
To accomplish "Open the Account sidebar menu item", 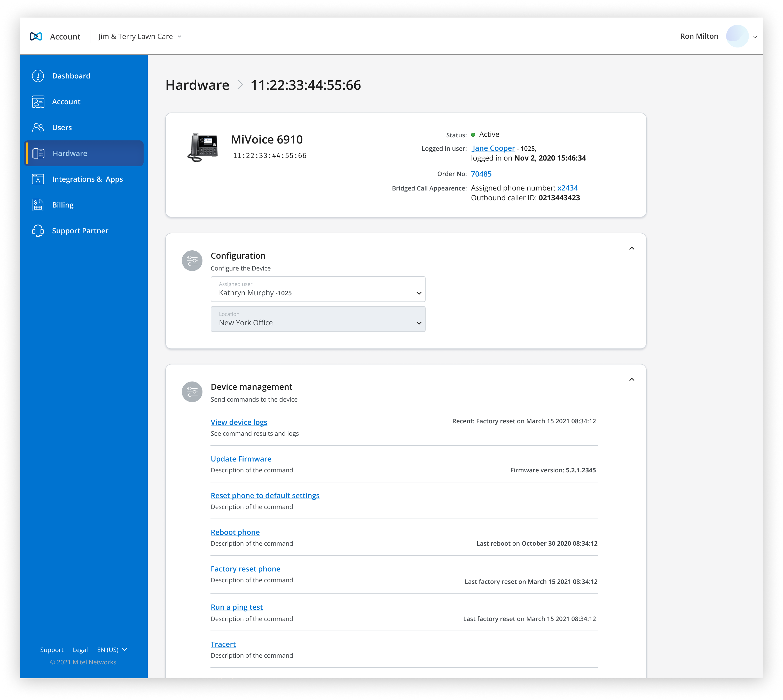I will click(66, 102).
